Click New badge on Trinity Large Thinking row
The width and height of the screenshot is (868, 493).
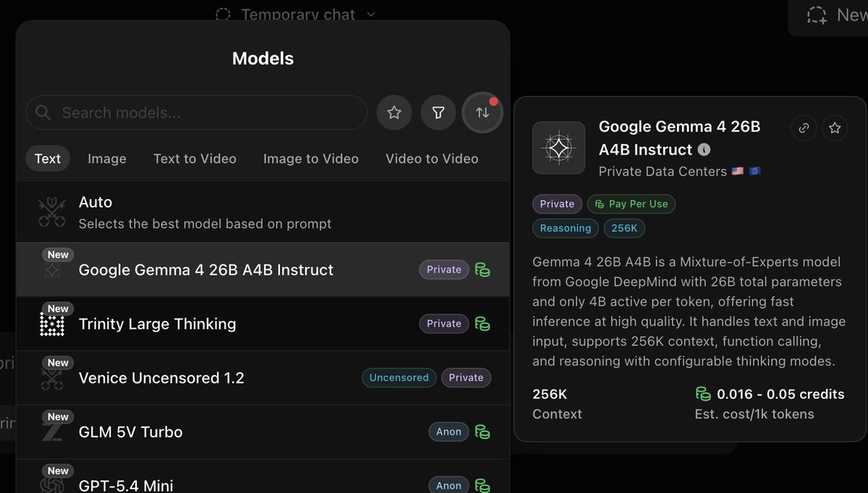pyautogui.click(x=58, y=309)
